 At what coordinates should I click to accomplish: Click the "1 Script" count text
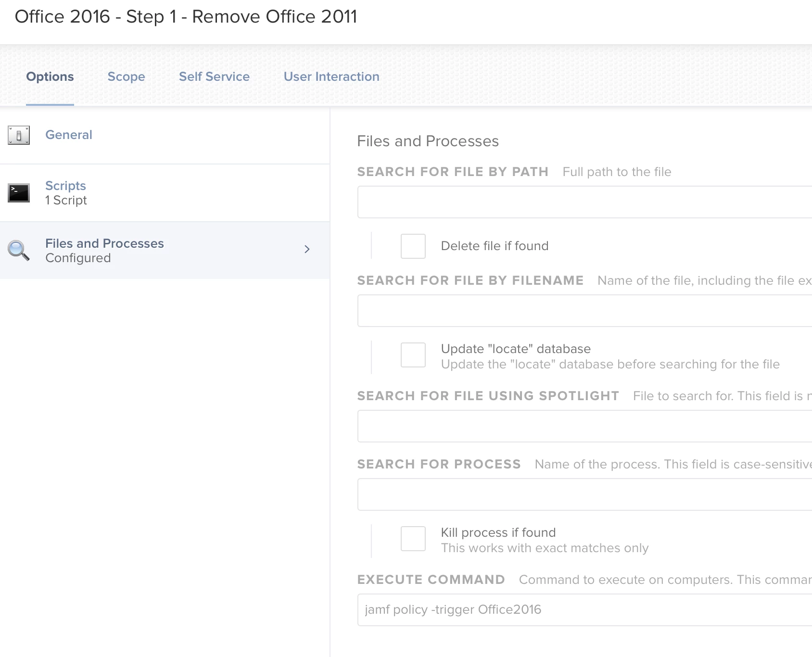click(66, 200)
